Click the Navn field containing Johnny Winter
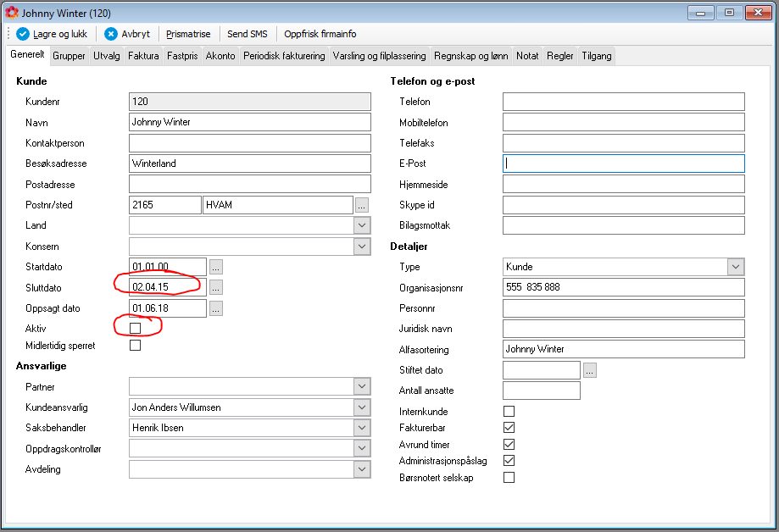Image resolution: width=779 pixels, height=532 pixels. pyautogui.click(x=250, y=122)
